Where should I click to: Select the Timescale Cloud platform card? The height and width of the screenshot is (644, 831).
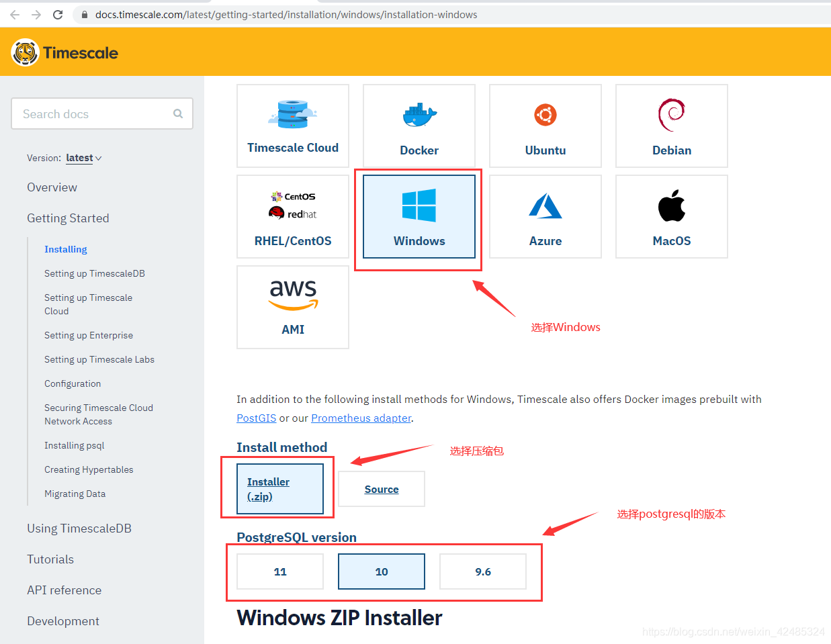(x=293, y=126)
